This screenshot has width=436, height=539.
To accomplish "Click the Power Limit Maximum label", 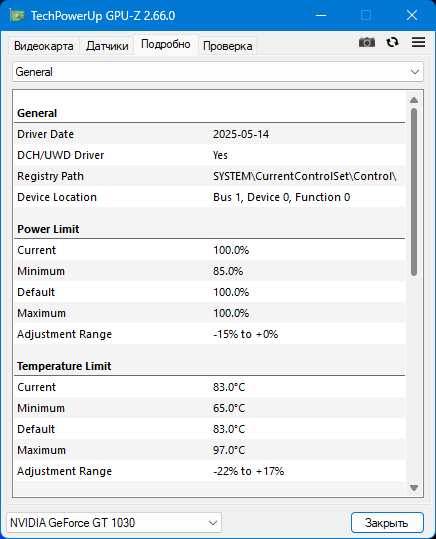I will [41, 313].
